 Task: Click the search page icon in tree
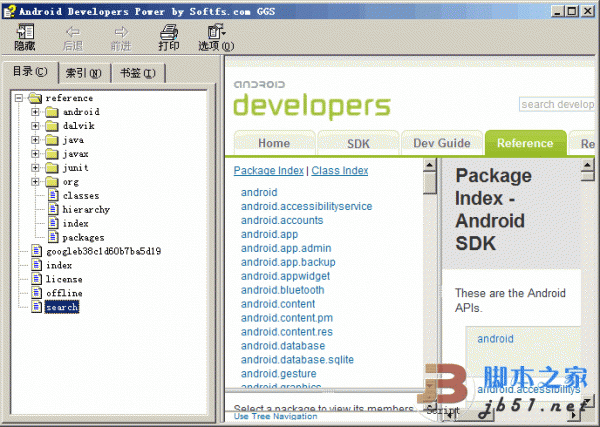coord(37,307)
